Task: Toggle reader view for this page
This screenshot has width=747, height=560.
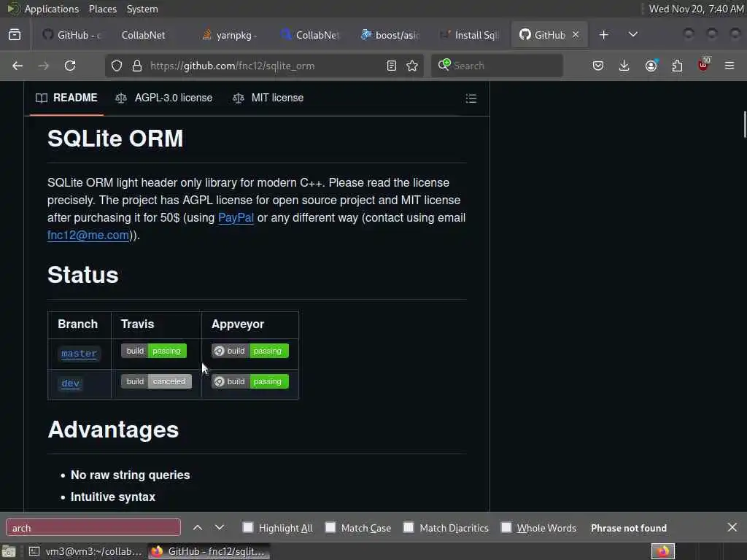Action: 392,66
